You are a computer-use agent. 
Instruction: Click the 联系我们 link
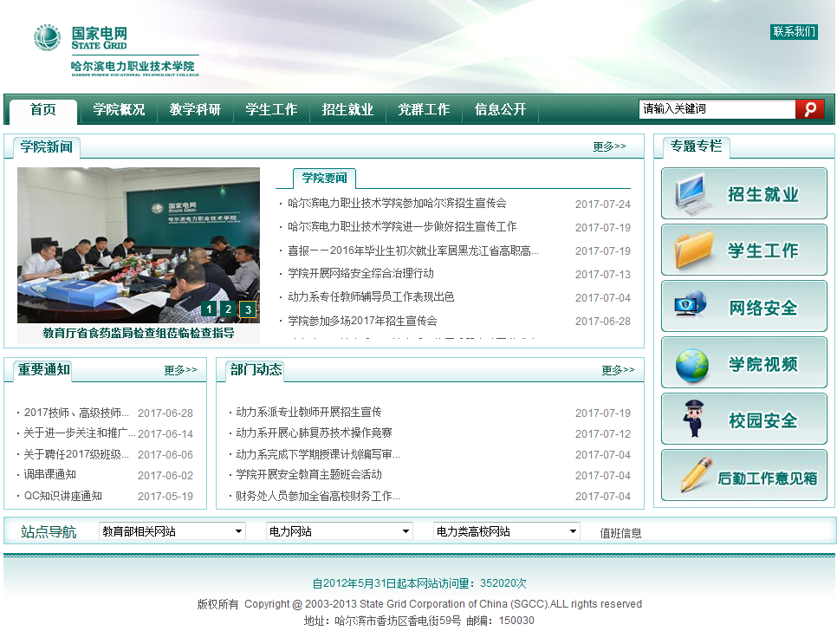(794, 32)
